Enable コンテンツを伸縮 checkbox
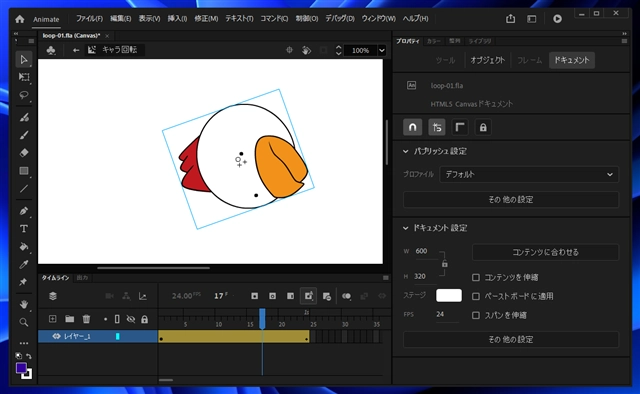 click(476, 278)
